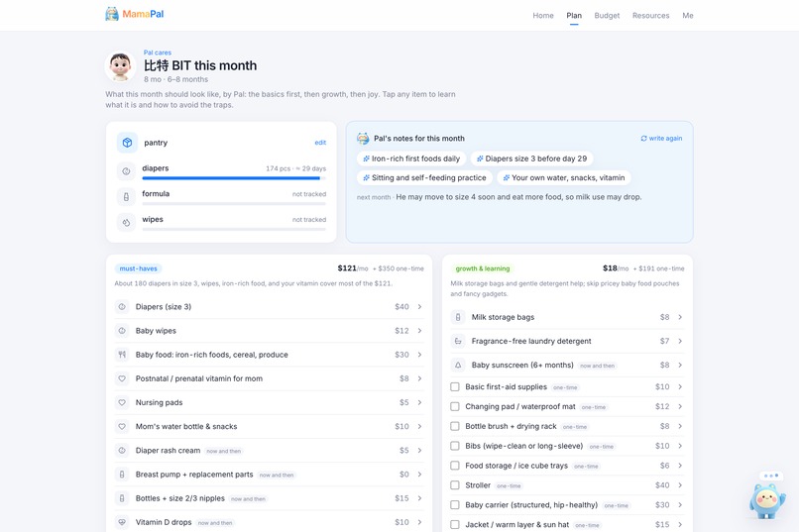Image resolution: width=799 pixels, height=532 pixels.
Task: Tick Bottle brush + drying rack checkbox
Action: point(455,427)
